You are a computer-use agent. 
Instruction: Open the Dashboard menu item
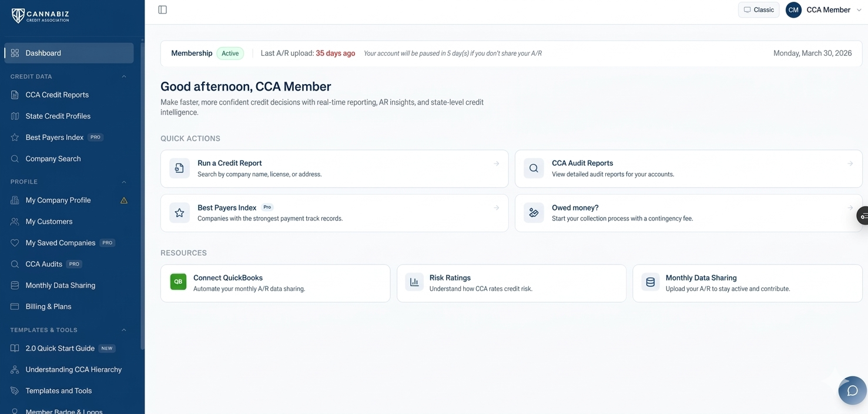tap(69, 53)
